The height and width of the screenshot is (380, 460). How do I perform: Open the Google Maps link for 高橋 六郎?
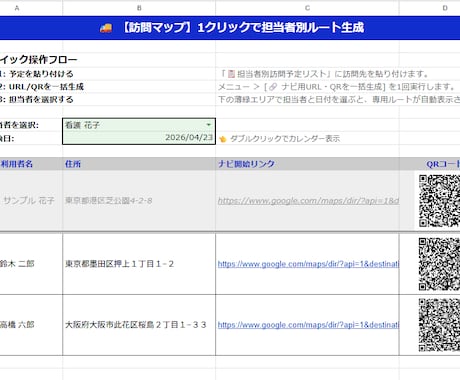coord(308,325)
